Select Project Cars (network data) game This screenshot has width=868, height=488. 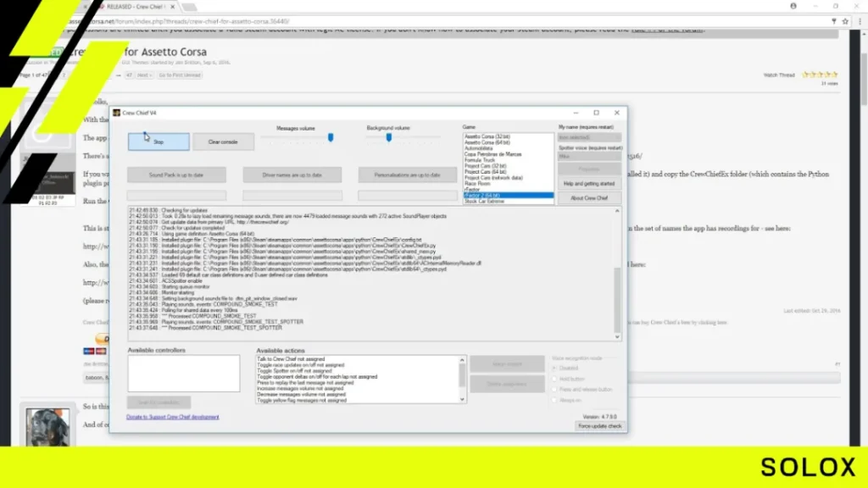pyautogui.click(x=492, y=178)
